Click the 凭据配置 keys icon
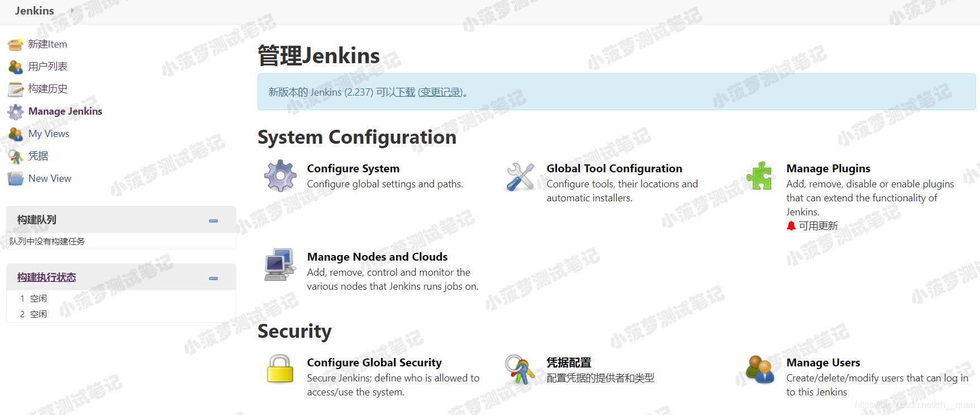This screenshot has height=415, width=980. 520,369
